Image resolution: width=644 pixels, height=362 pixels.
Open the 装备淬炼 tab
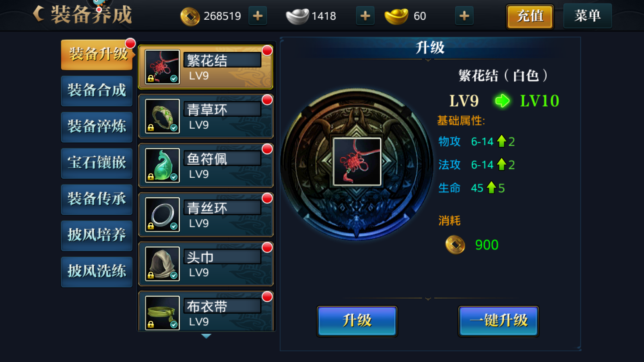97,127
